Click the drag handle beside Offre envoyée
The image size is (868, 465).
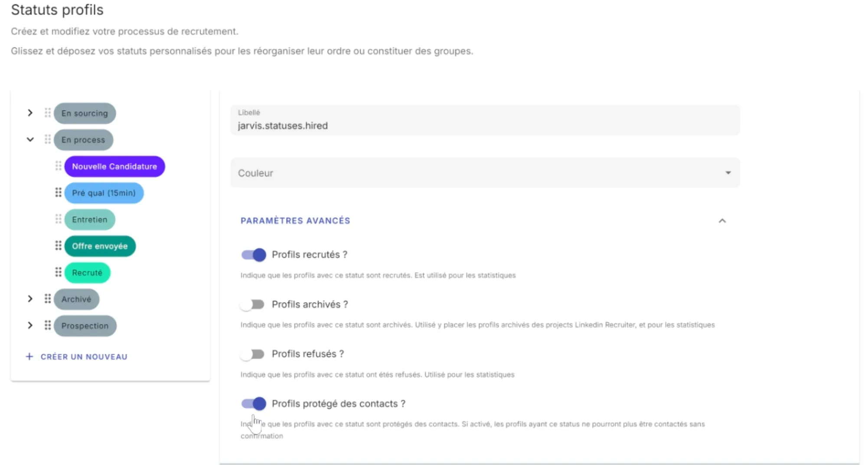58,246
